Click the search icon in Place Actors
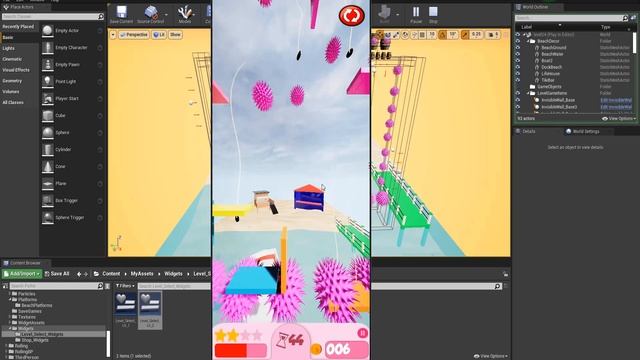Image resolution: width=640 pixels, height=360 pixels. (100, 16)
